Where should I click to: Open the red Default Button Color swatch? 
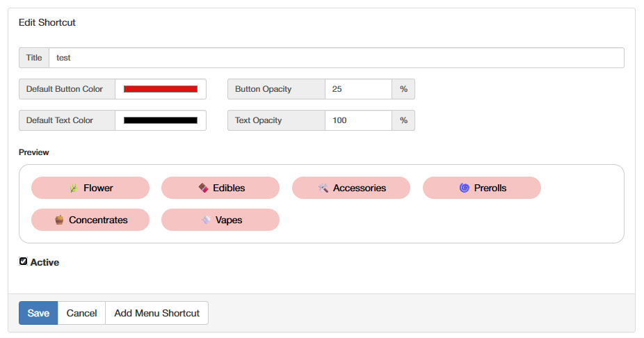coord(161,89)
